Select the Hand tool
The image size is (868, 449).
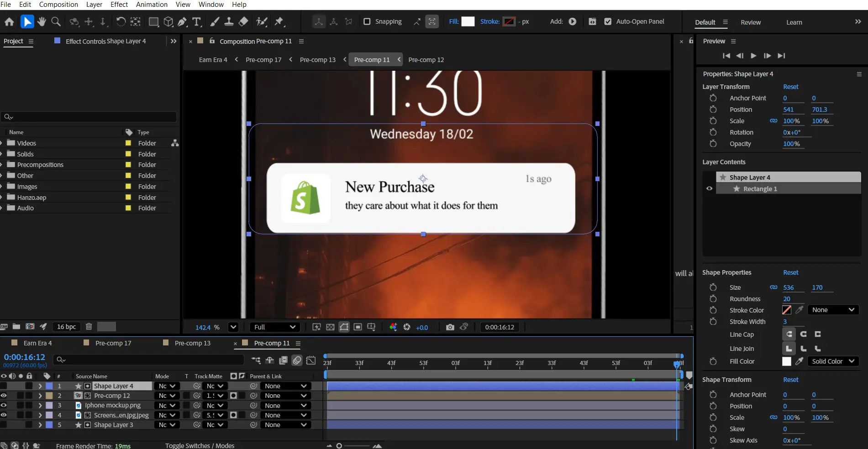(x=42, y=21)
